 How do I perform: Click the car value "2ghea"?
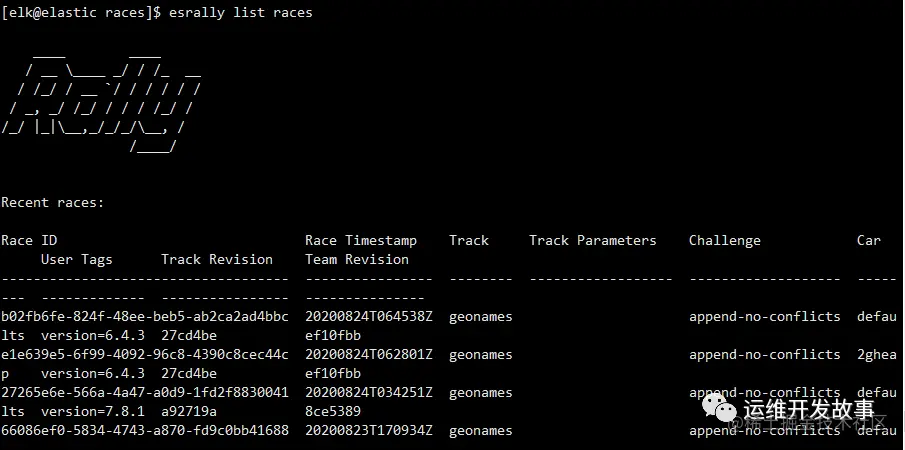click(x=877, y=355)
